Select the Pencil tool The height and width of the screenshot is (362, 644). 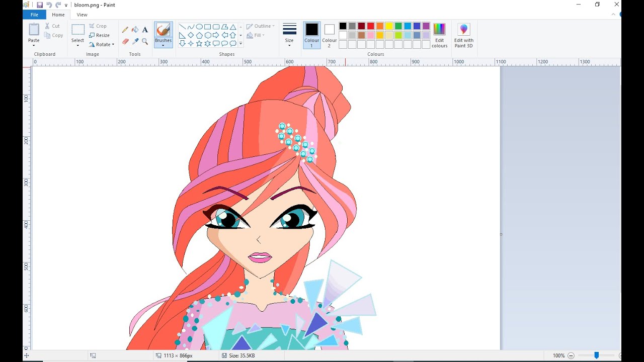(x=125, y=30)
